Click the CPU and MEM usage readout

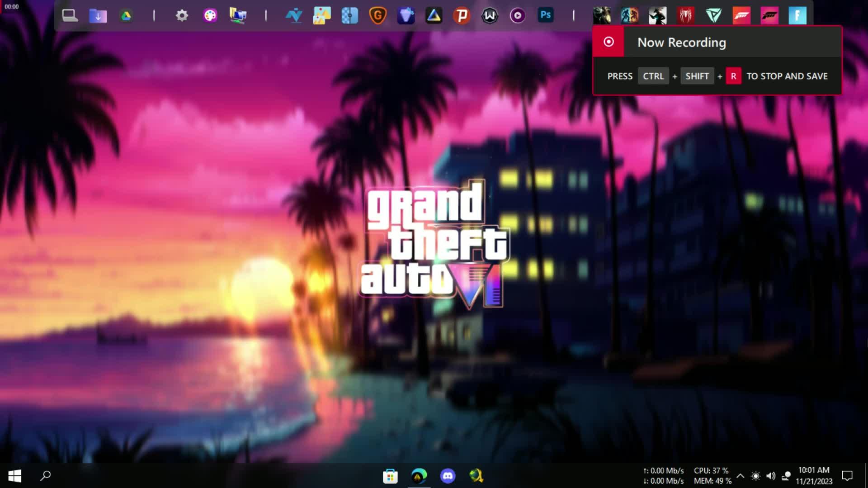click(x=712, y=476)
